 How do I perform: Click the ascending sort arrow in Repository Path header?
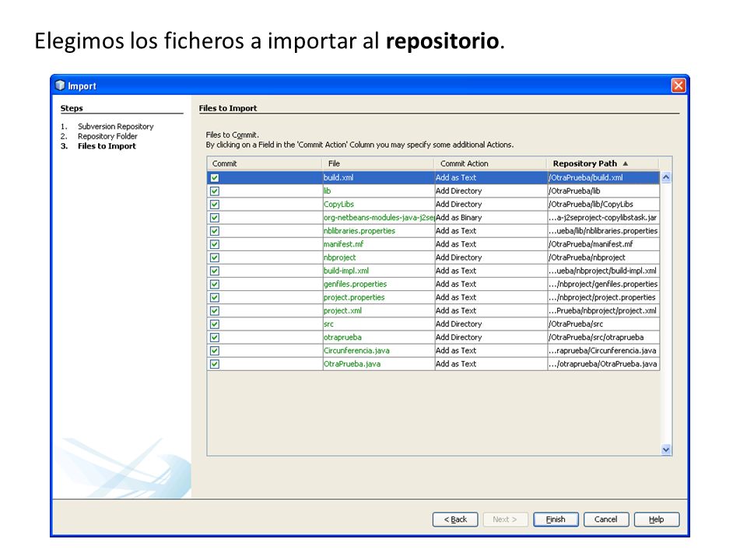626,164
